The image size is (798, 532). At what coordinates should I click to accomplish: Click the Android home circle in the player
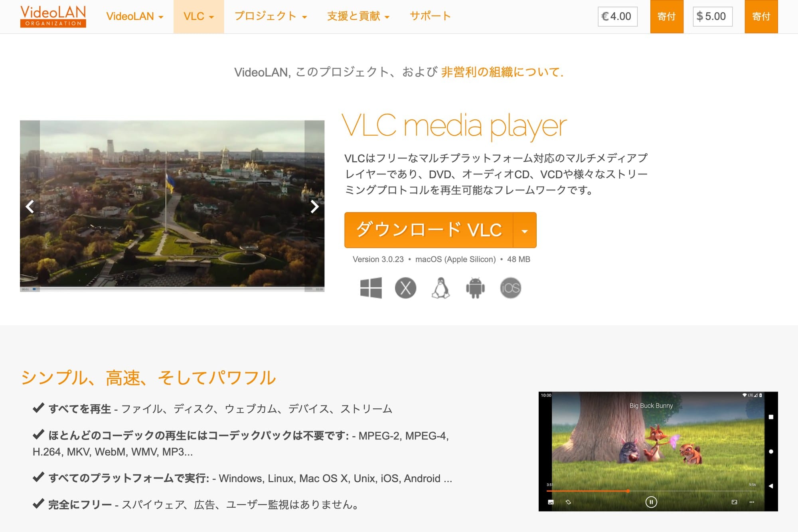771,451
